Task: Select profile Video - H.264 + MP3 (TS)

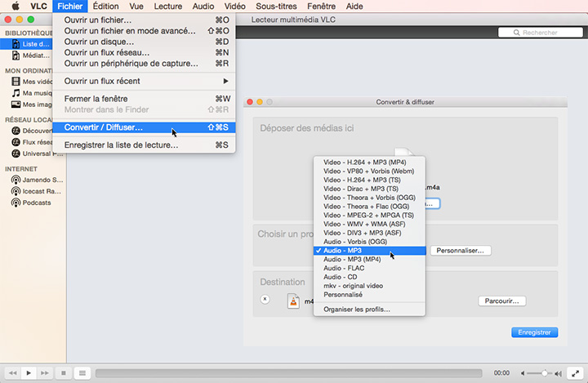Action: pyautogui.click(x=369, y=180)
